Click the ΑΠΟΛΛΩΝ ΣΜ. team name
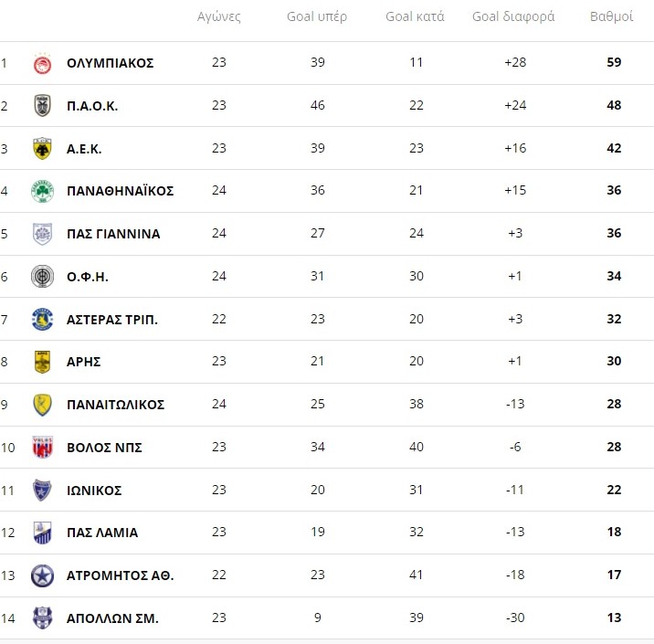This screenshot has height=644, width=654. (x=112, y=618)
